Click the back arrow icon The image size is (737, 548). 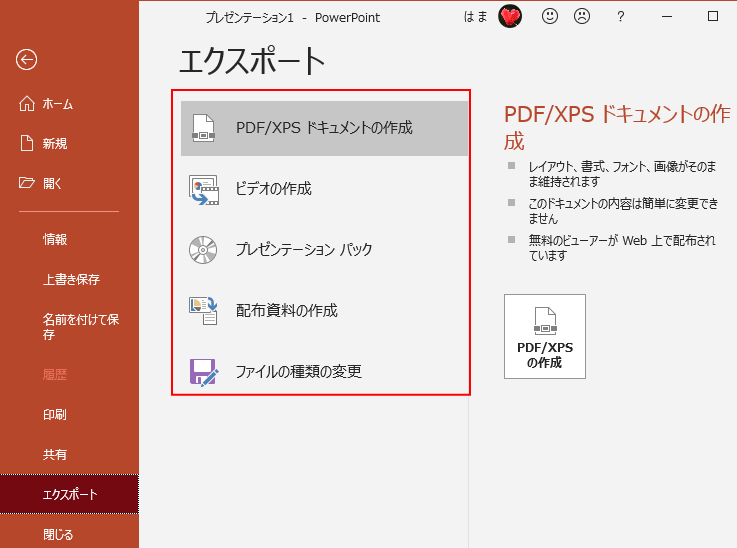(27, 60)
